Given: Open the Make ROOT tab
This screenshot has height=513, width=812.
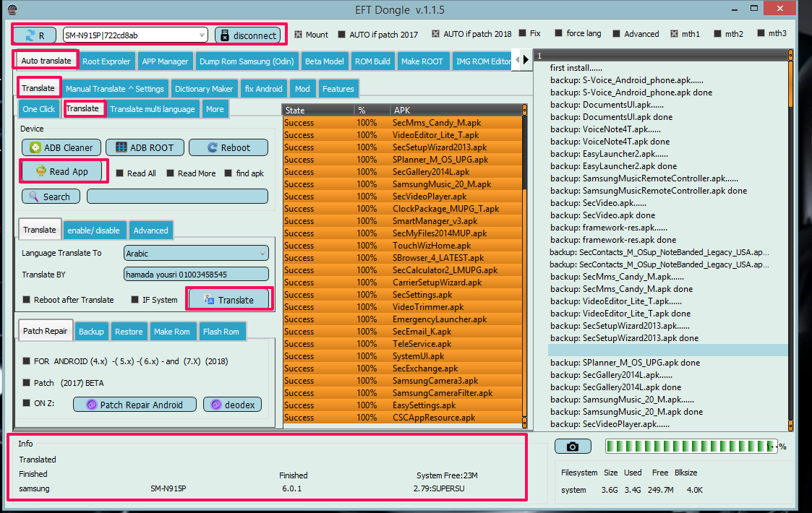Looking at the screenshot, I should pyautogui.click(x=422, y=61).
